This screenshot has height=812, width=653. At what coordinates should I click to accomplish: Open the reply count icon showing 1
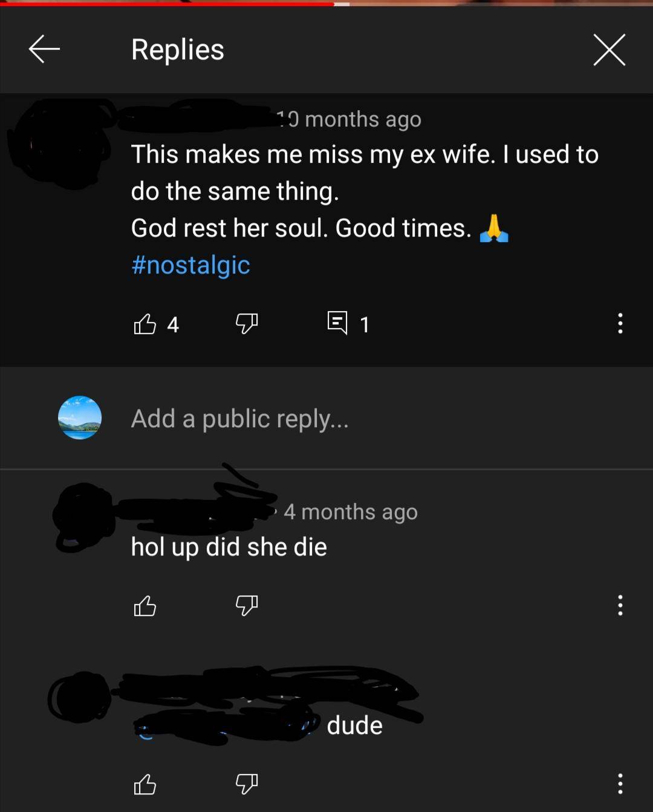point(337,323)
